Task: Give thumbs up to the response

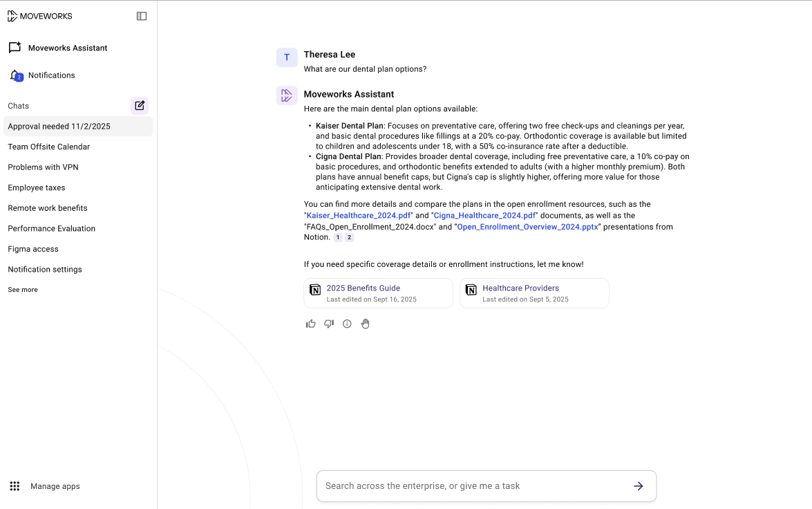Action: (x=311, y=324)
